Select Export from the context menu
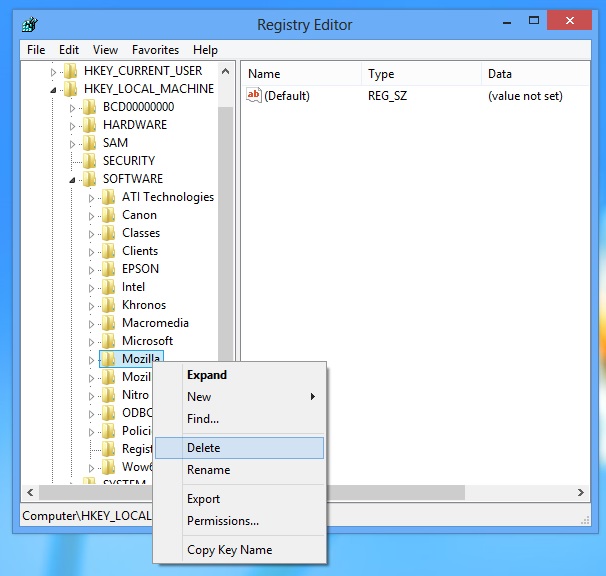Screen dimensions: 606x576 pyautogui.click(x=239, y=499)
